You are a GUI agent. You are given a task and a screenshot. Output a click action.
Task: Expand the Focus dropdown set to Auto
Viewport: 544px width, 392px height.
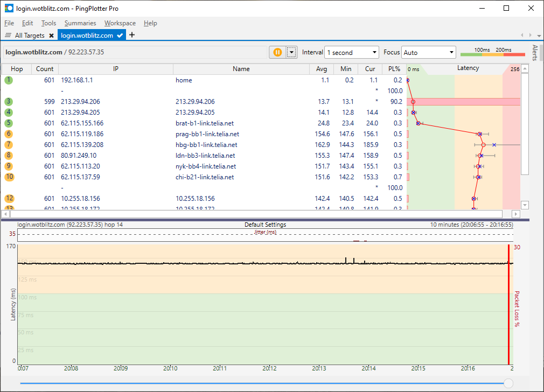[429, 52]
